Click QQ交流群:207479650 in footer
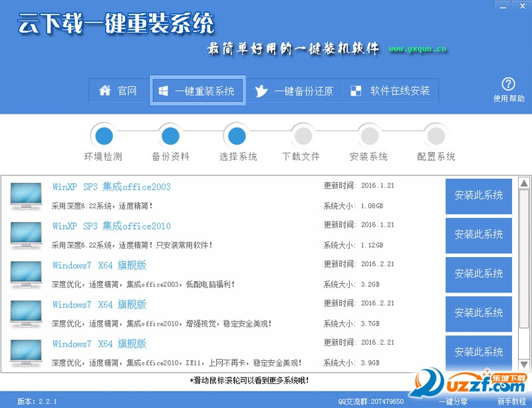This screenshot has width=532, height=408. tap(371, 401)
